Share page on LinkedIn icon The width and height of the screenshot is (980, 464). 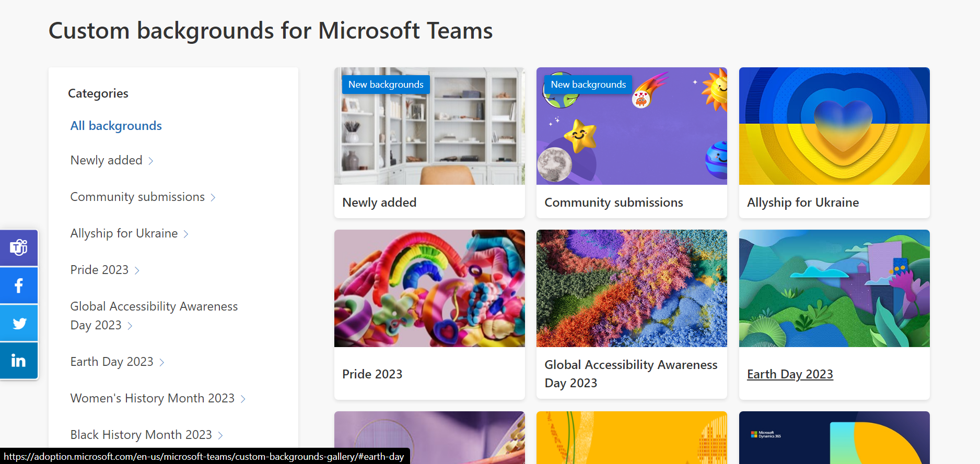[x=19, y=361]
